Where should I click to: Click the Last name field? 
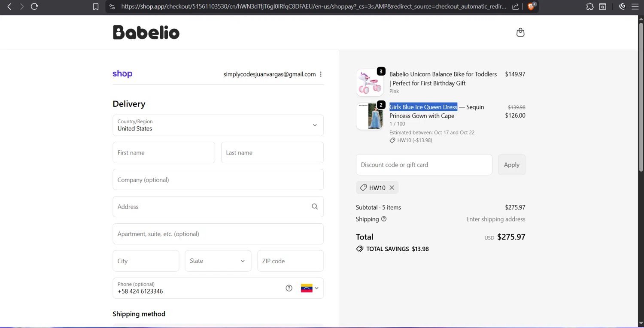click(272, 152)
